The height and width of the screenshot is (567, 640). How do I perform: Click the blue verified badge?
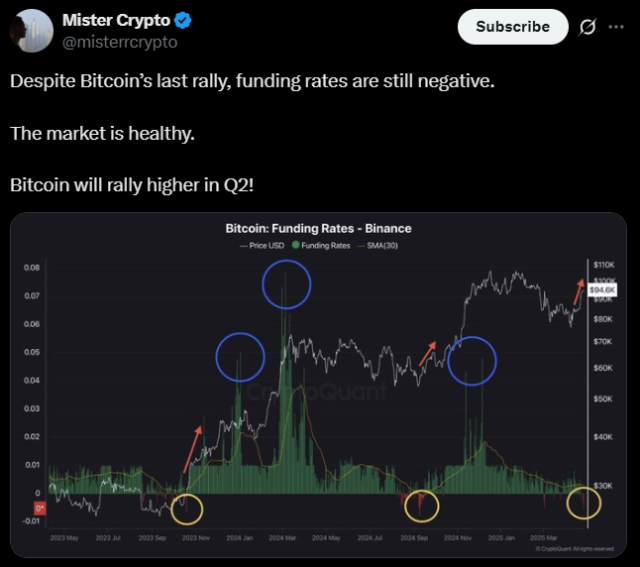pyautogui.click(x=182, y=20)
